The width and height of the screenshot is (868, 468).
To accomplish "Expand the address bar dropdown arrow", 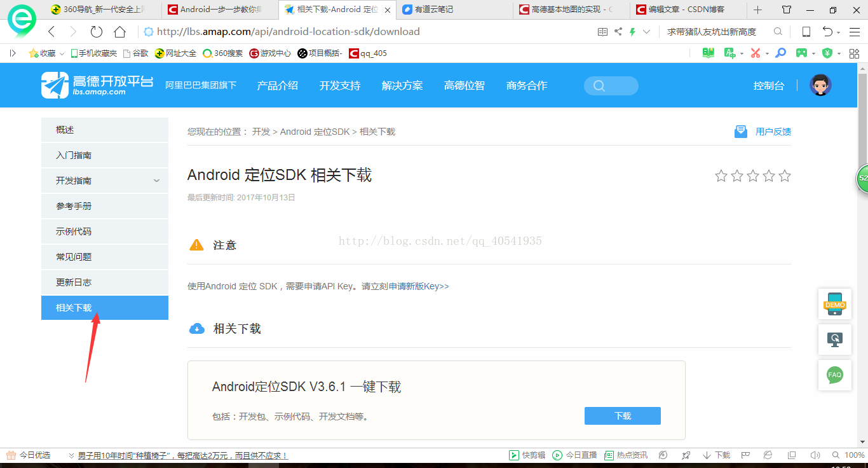I will [x=646, y=32].
